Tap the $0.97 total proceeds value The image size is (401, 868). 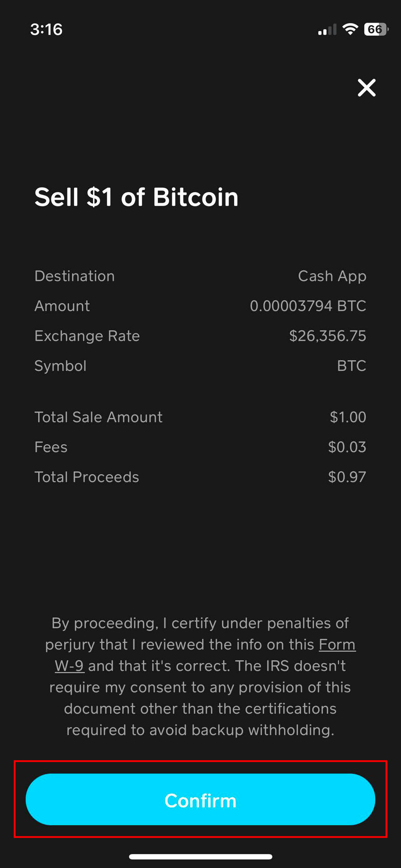click(x=347, y=477)
